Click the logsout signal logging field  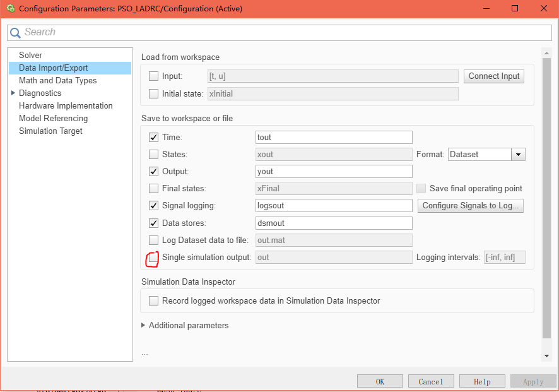pos(334,205)
